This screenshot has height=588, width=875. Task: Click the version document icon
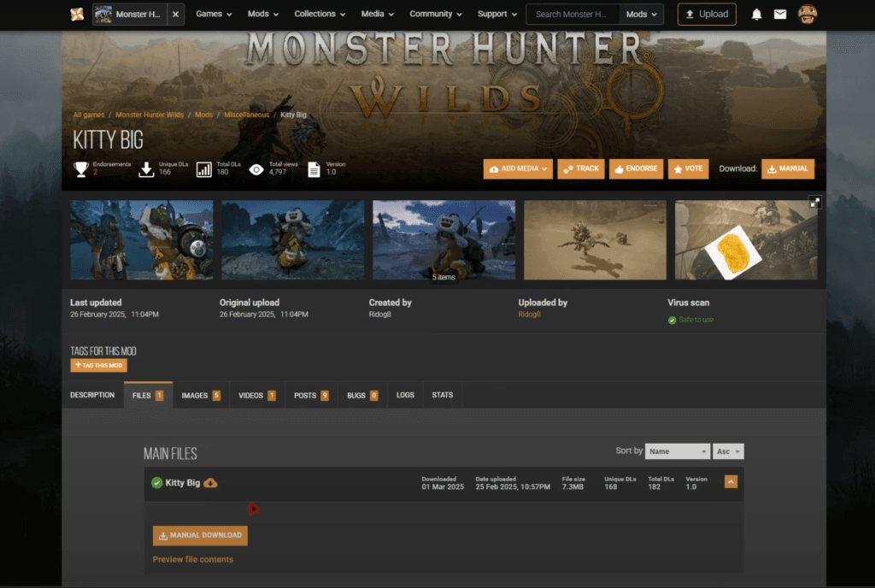pyautogui.click(x=314, y=169)
